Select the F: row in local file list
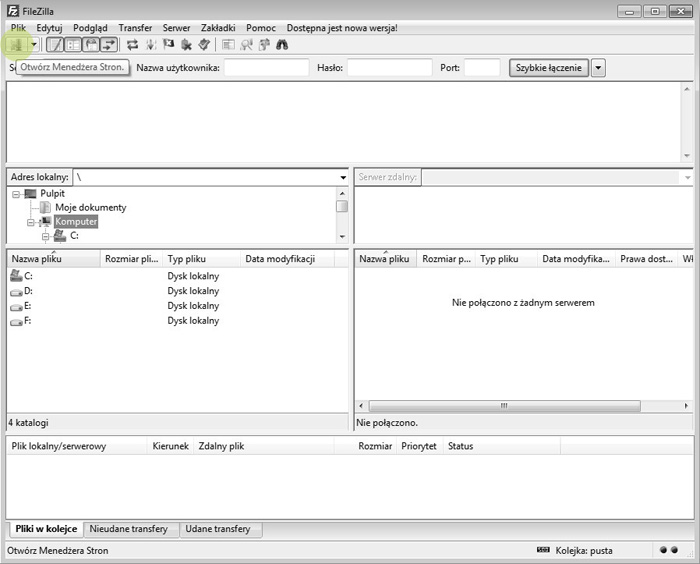 (x=177, y=321)
